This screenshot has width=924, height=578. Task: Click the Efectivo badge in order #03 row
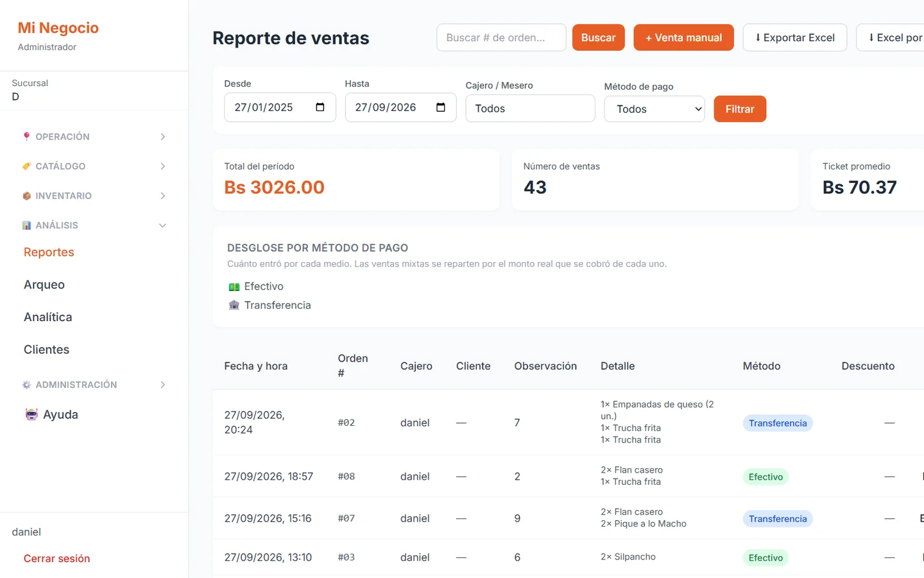click(x=766, y=558)
